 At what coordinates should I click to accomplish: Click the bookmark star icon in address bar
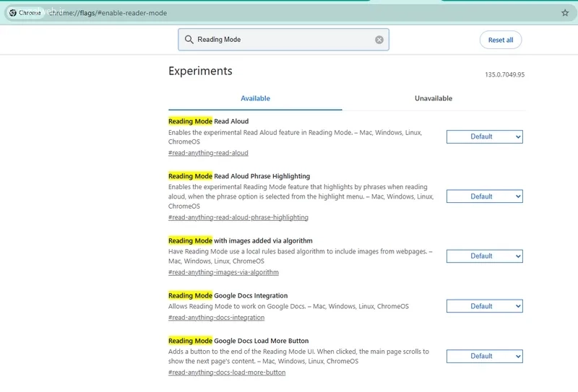coord(565,13)
